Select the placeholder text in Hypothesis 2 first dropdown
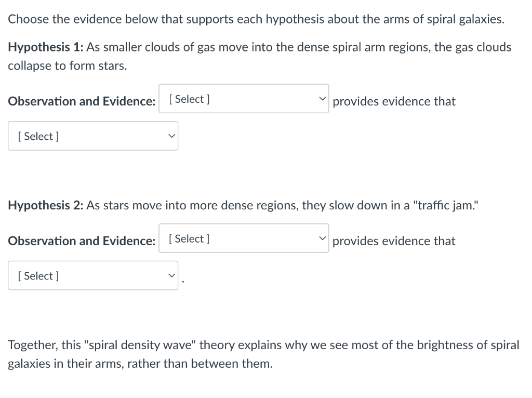The width and height of the screenshot is (532, 398). tap(188, 238)
